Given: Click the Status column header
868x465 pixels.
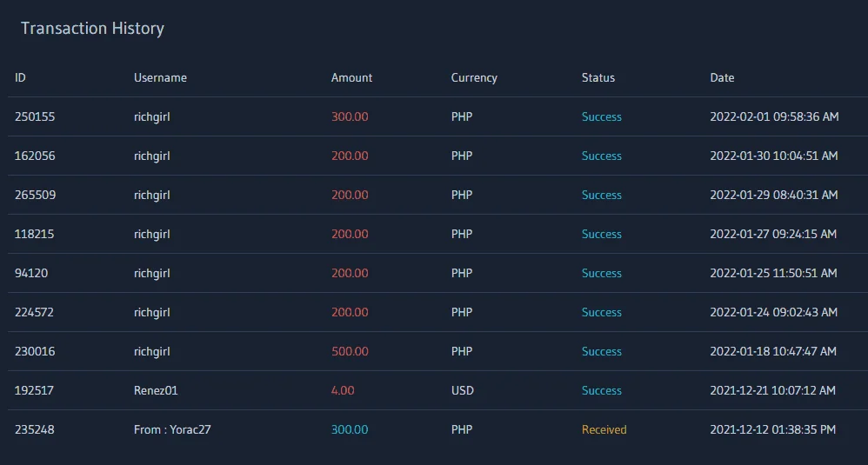Looking at the screenshot, I should click(598, 78).
